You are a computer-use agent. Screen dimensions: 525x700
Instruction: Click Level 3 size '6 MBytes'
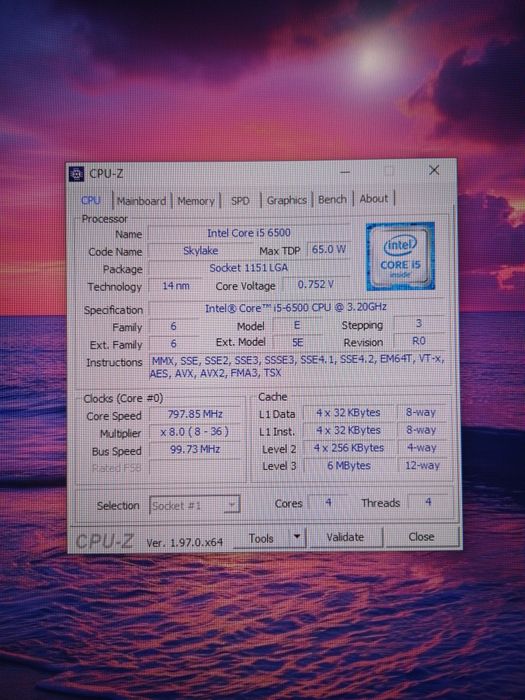[349, 466]
